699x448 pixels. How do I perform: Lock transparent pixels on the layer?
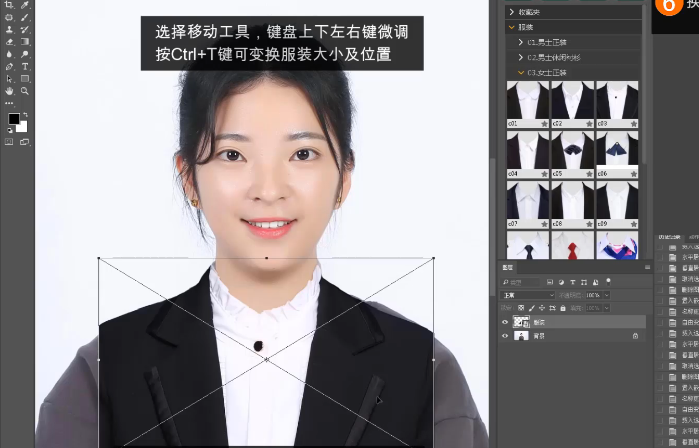click(521, 308)
